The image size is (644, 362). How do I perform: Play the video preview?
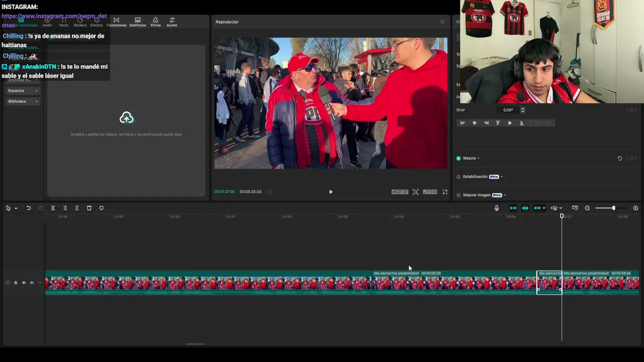[331, 192]
